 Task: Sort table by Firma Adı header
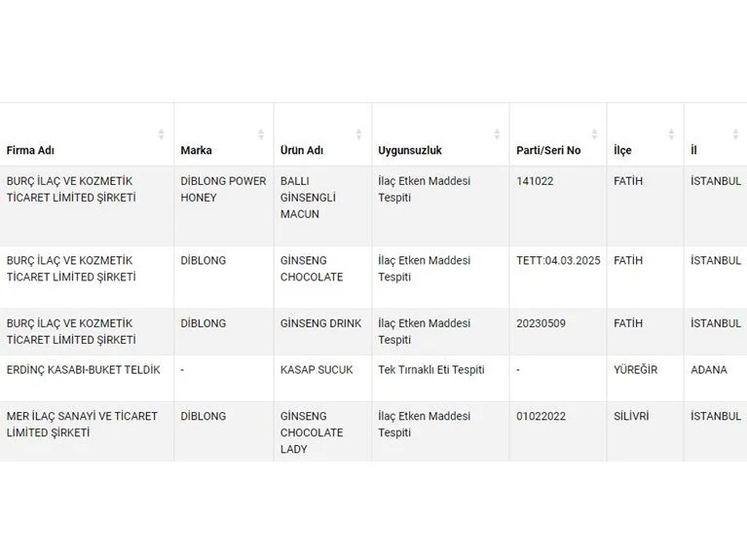(x=30, y=151)
